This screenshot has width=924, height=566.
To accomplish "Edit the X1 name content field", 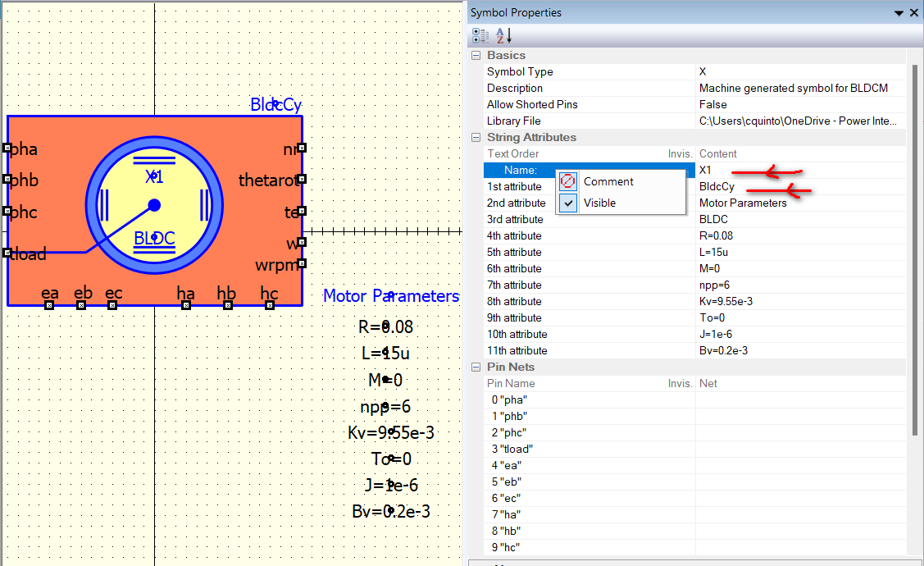I will 706,170.
